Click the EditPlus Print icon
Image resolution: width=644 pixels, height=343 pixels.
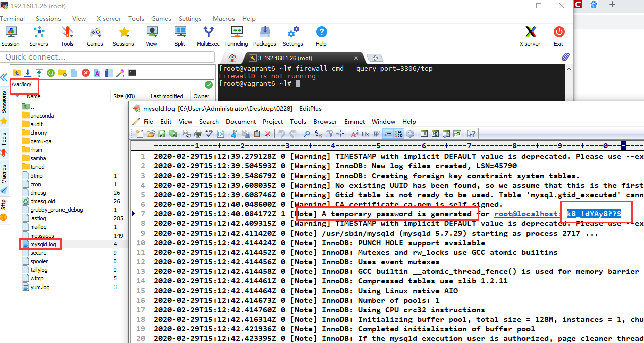(198, 134)
